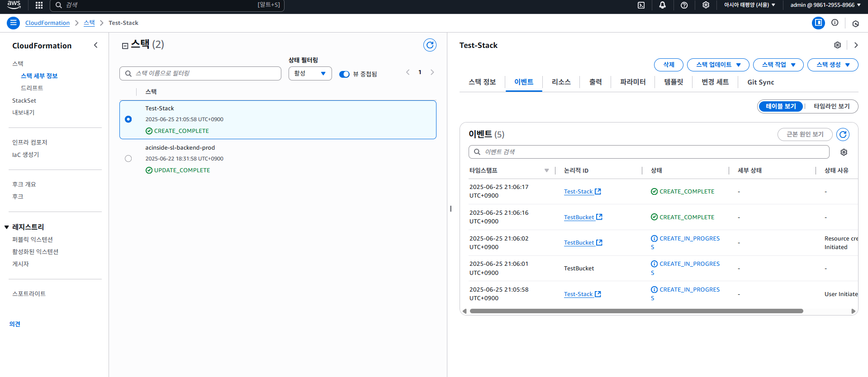Refresh the stacks list
The image size is (868, 377).
point(430,45)
